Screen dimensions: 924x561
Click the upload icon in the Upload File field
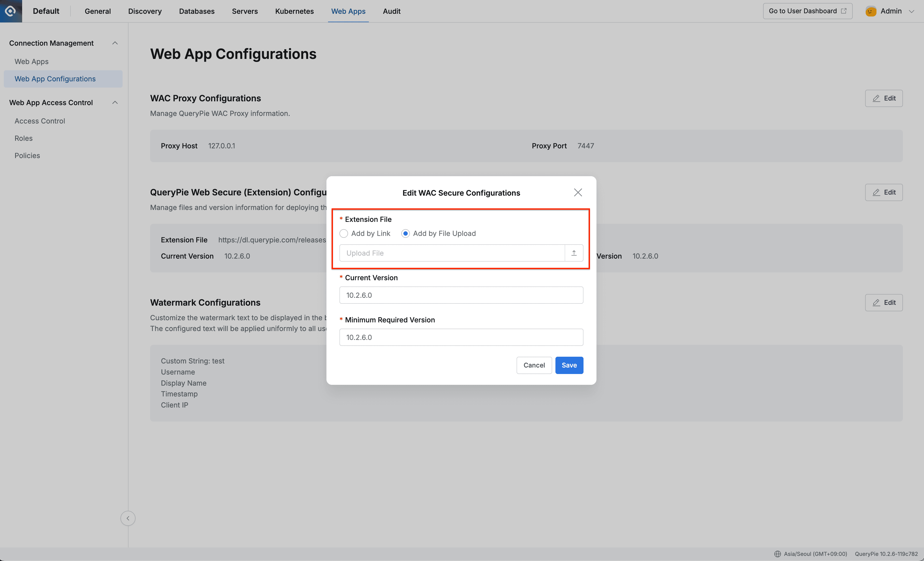574,253
